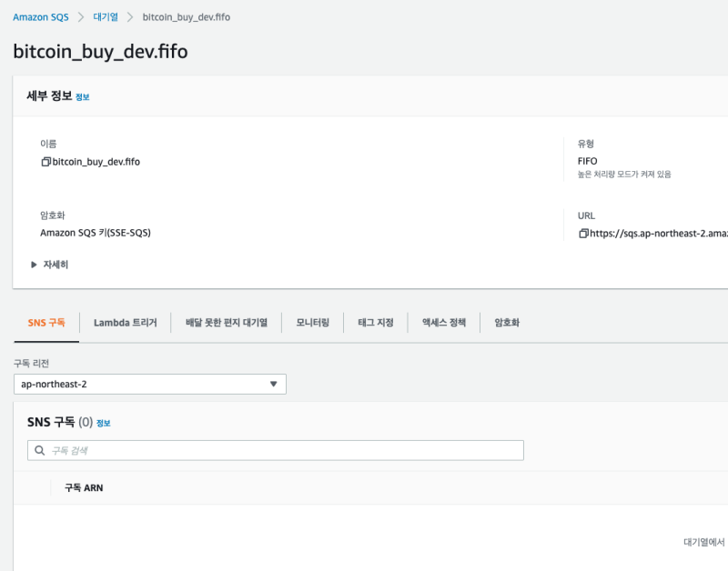Navigate to Amazon SQS breadcrumb link
Viewport: 728px width, 571px height.
[40, 17]
